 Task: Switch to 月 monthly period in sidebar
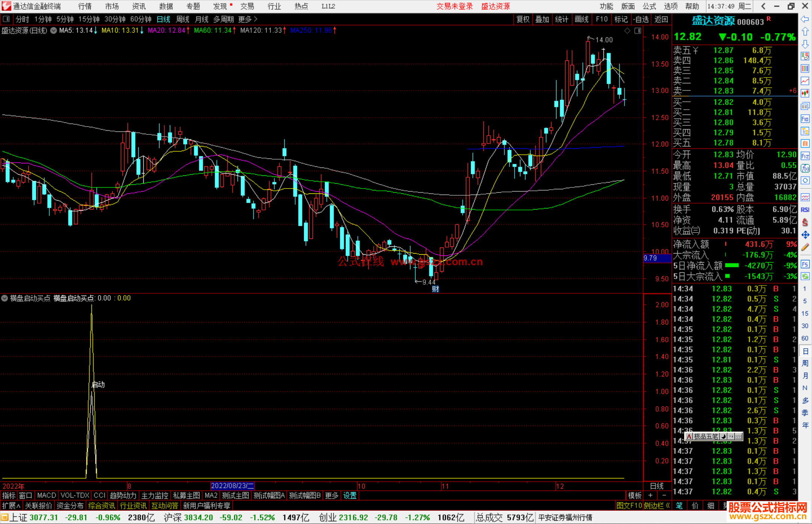[805, 376]
